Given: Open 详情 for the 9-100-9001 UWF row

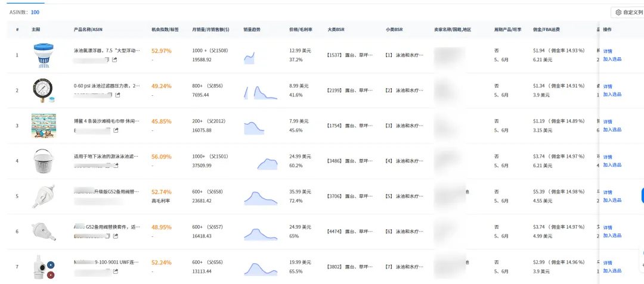Looking at the screenshot, I should click(x=608, y=263).
